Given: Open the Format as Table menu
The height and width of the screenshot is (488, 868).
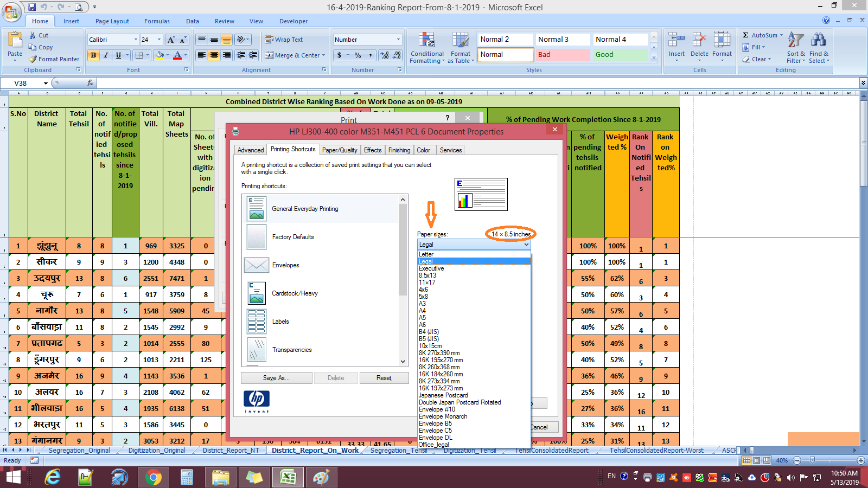Looking at the screenshot, I should click(461, 48).
